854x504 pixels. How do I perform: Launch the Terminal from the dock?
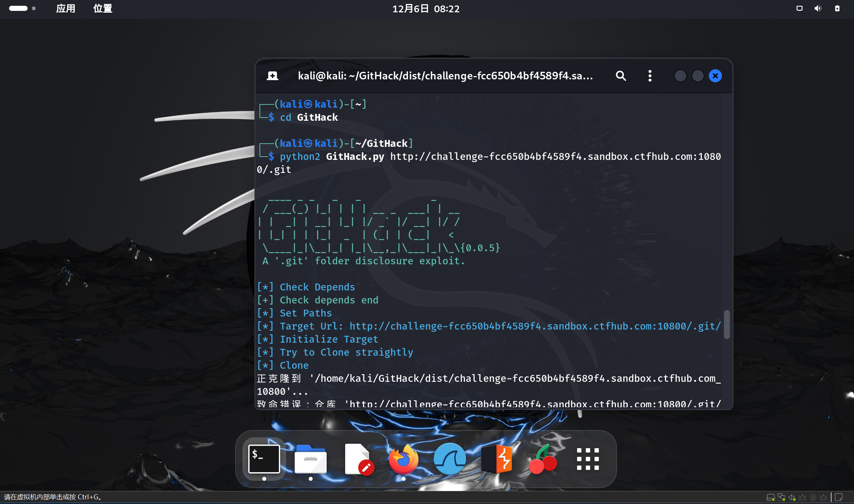(264, 459)
